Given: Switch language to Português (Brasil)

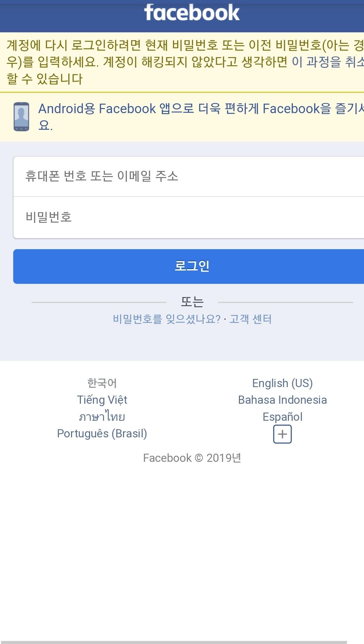Looking at the screenshot, I should click(x=102, y=434).
